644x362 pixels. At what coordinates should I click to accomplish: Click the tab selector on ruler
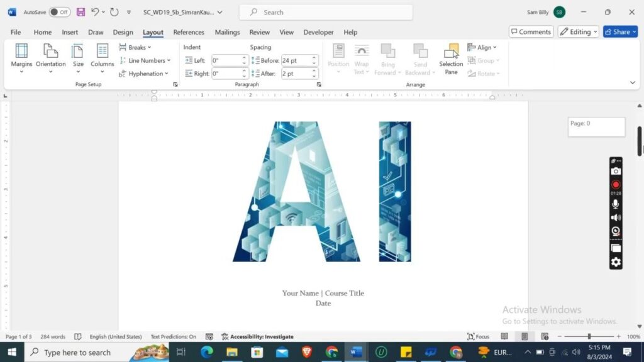(x=5, y=96)
